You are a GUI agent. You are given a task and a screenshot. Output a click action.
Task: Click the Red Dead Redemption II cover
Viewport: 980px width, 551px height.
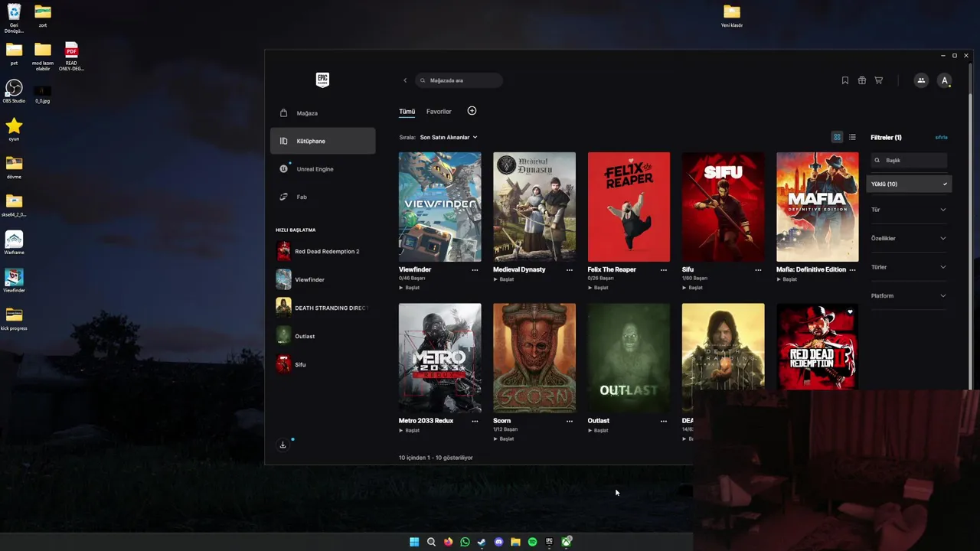click(x=818, y=347)
